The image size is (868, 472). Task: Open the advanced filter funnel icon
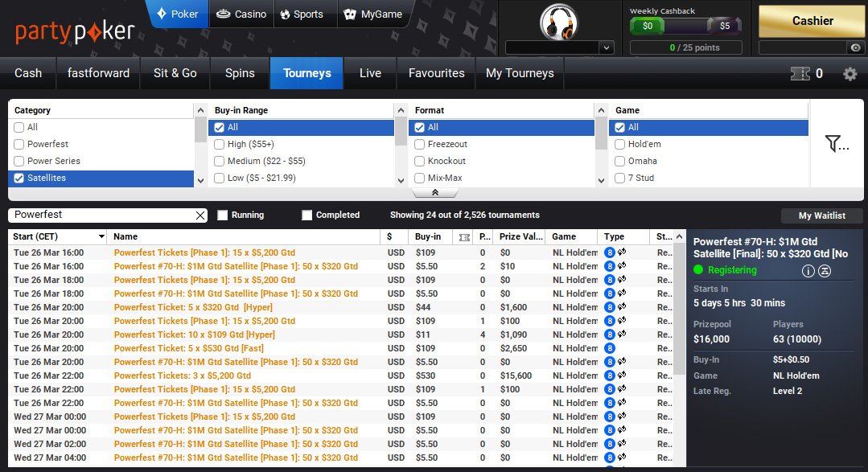point(837,145)
